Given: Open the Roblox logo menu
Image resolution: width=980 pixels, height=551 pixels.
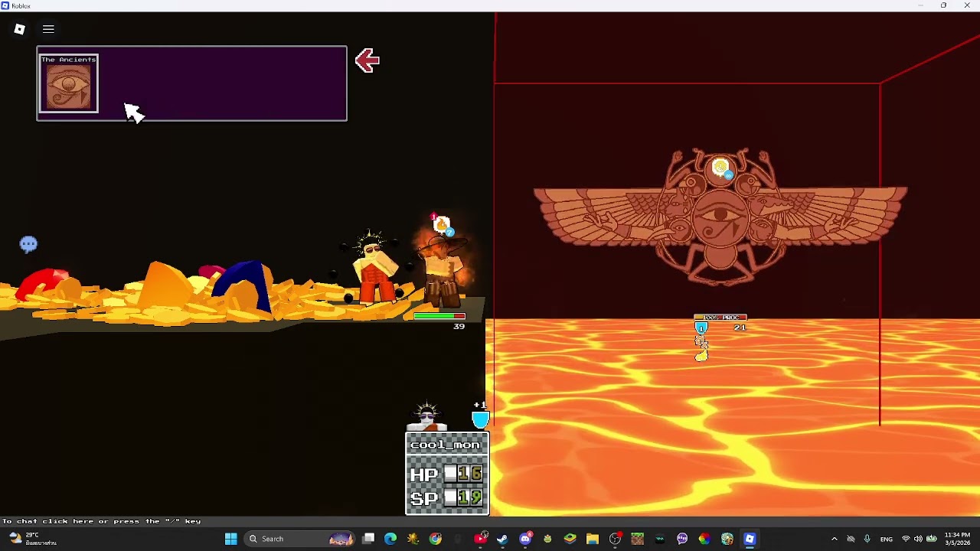Looking at the screenshot, I should [x=19, y=29].
